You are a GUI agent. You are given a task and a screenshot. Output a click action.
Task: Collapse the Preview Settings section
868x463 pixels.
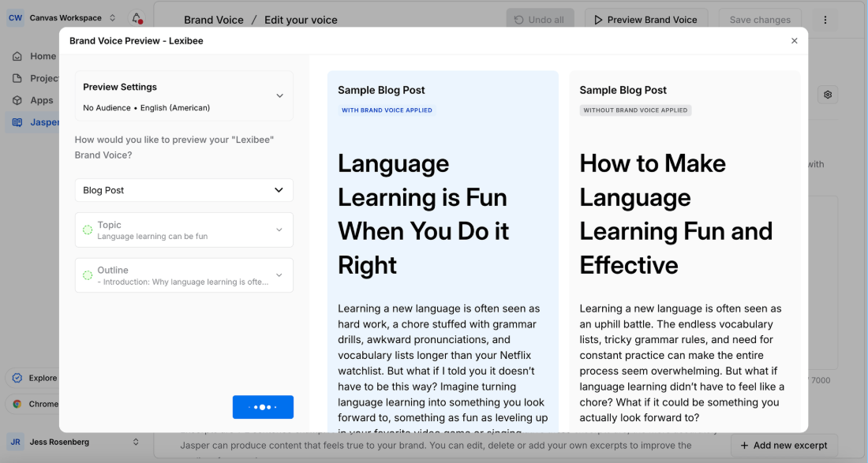point(280,94)
